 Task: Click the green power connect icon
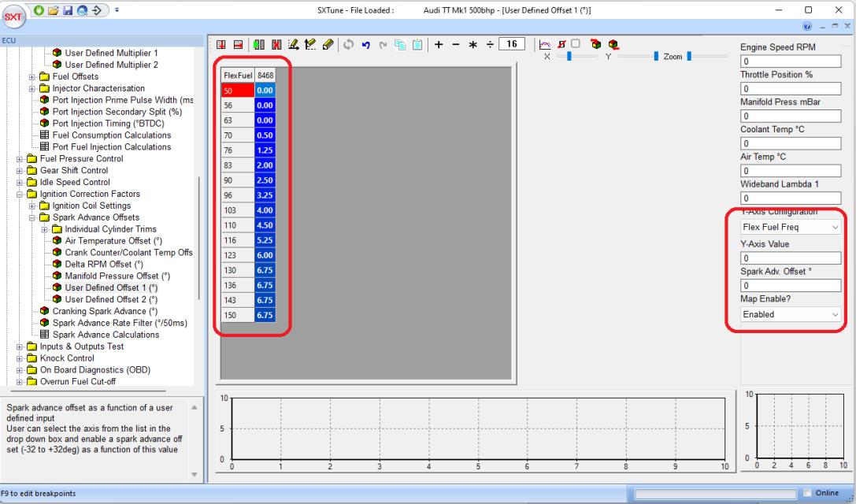pos(38,9)
